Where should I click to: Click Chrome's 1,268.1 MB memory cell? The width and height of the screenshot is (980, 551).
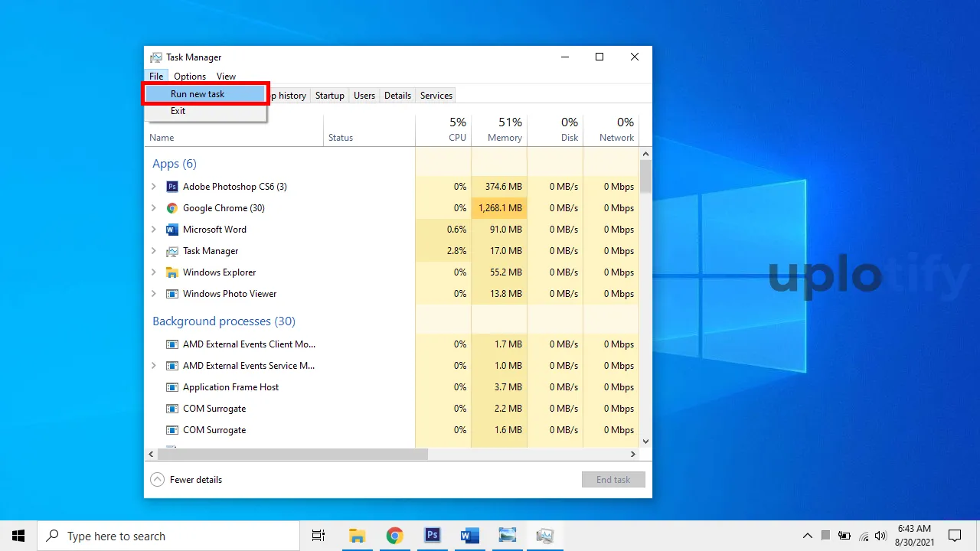[x=499, y=208]
